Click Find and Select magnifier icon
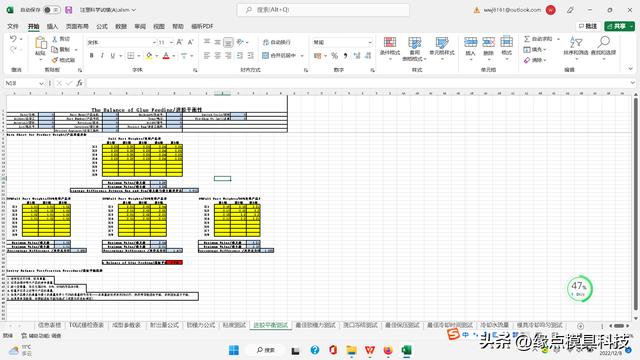Viewport: 640px width, 360px height. [603, 42]
